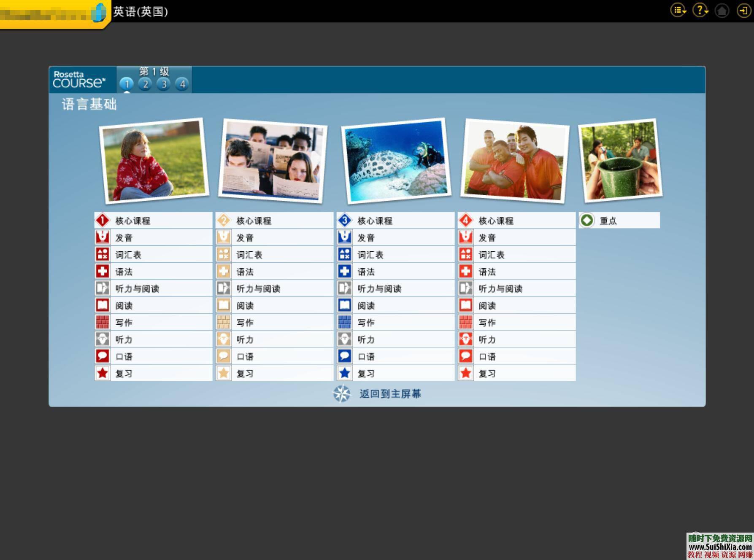Click the green Milestone circle icon
This screenshot has height=560, width=754.
coord(586,220)
